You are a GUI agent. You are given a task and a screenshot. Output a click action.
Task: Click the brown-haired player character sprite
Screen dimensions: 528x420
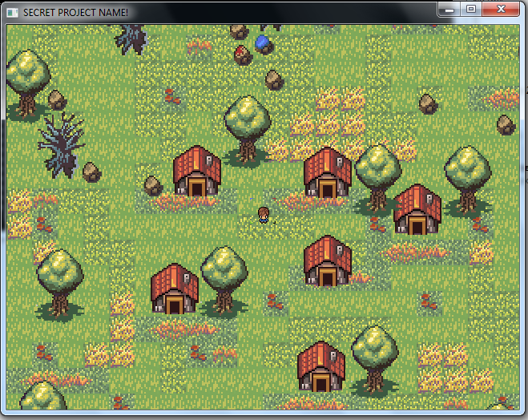coord(264,215)
